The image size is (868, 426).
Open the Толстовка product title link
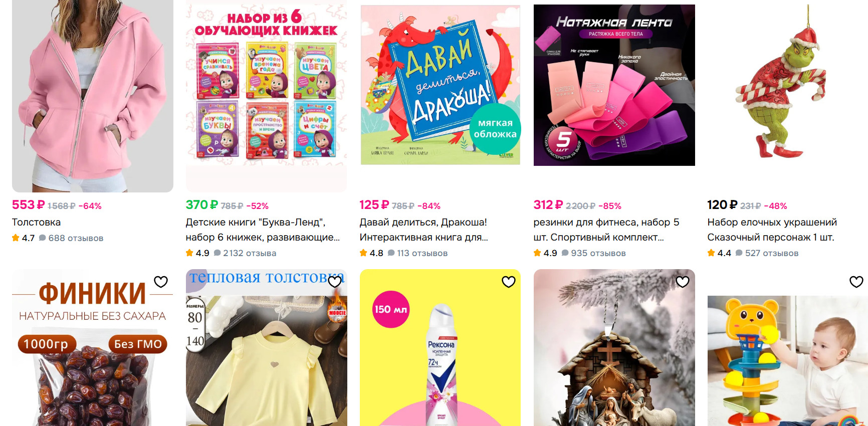pos(36,222)
